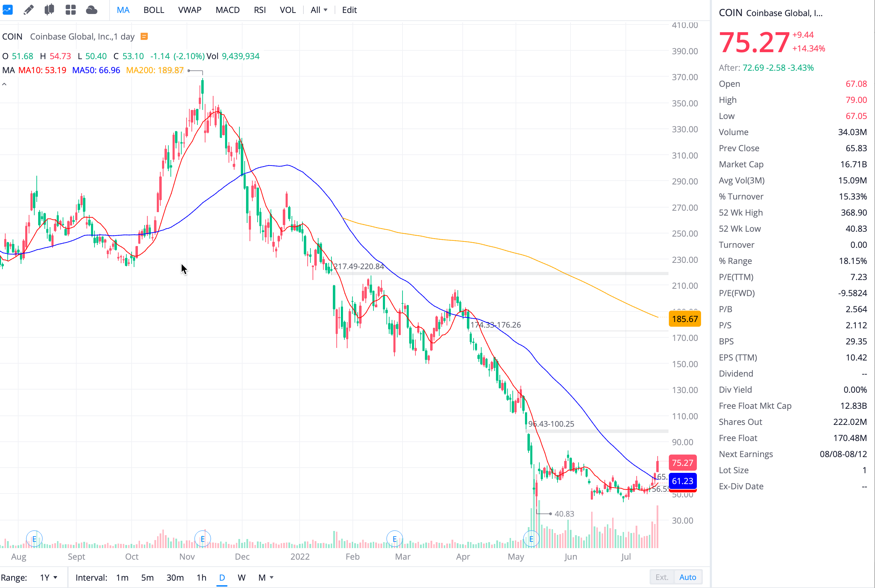This screenshot has height=588, width=875.
Task: Collapse indicator legend with the caret arrow
Action: click(x=5, y=84)
